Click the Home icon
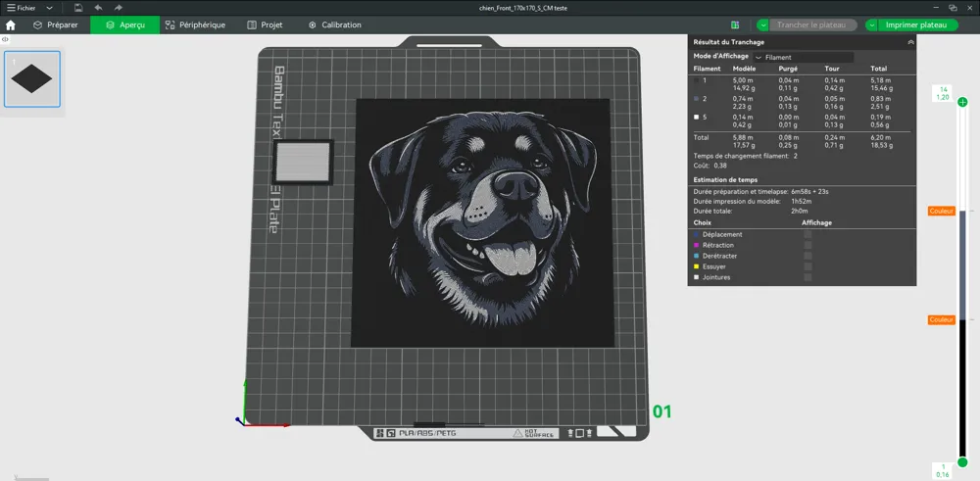Viewport: 980px width, 481px height. click(11, 24)
